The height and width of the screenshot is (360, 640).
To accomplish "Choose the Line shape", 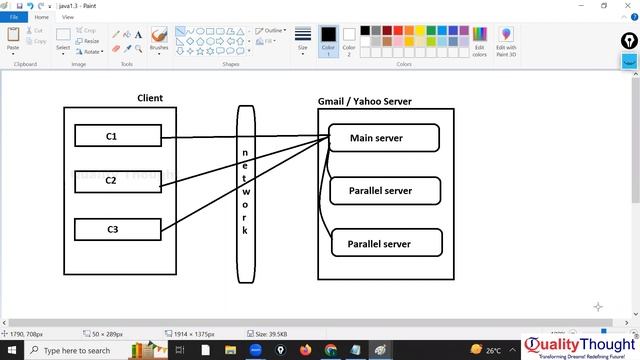I will click(180, 31).
